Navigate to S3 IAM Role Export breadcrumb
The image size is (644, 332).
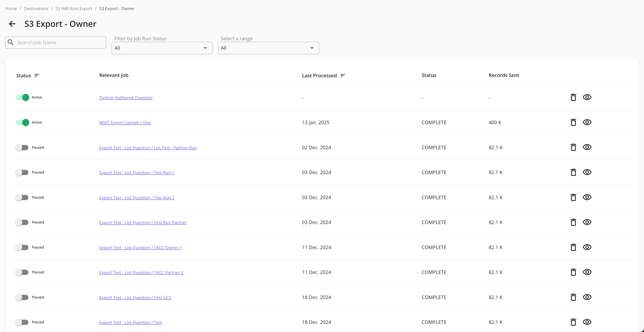[x=74, y=8]
